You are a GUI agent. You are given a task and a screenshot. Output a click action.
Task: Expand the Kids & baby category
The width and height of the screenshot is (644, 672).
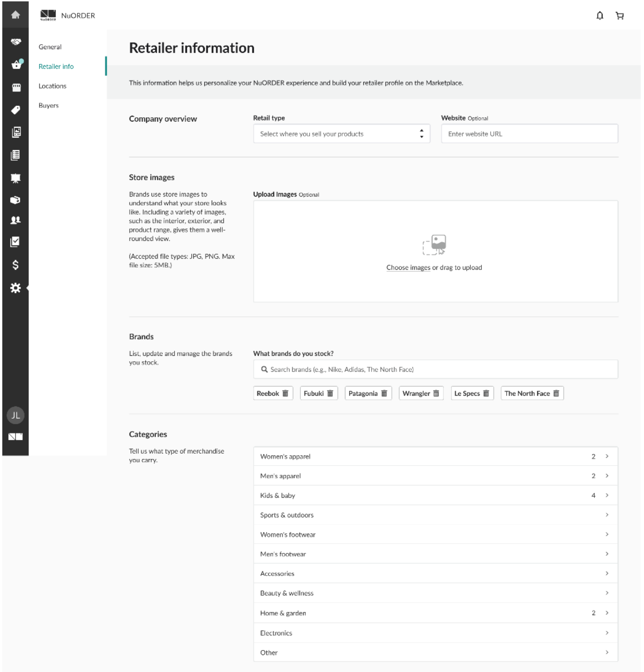[x=435, y=495]
